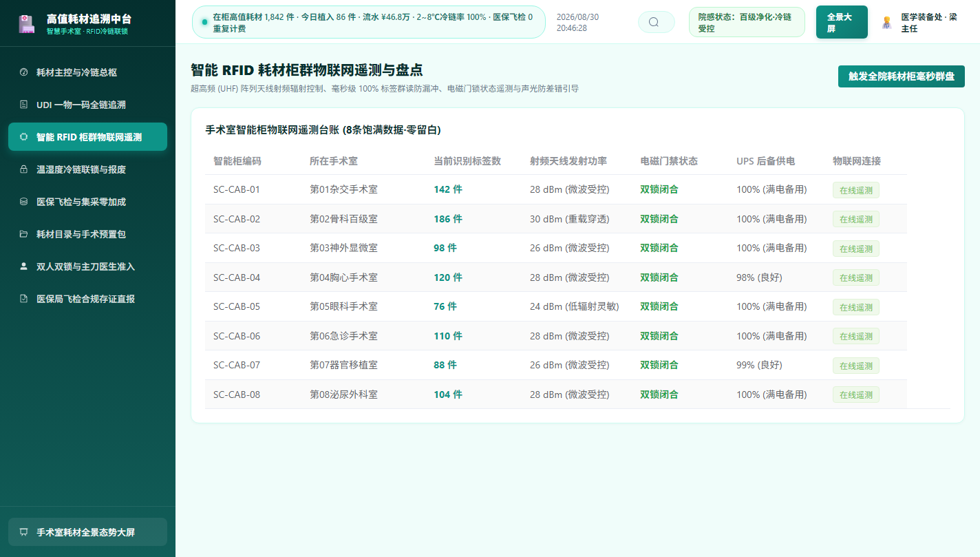This screenshot has width=980, height=557.
Task: Click the green status dot in ticker
Action: pos(204,22)
